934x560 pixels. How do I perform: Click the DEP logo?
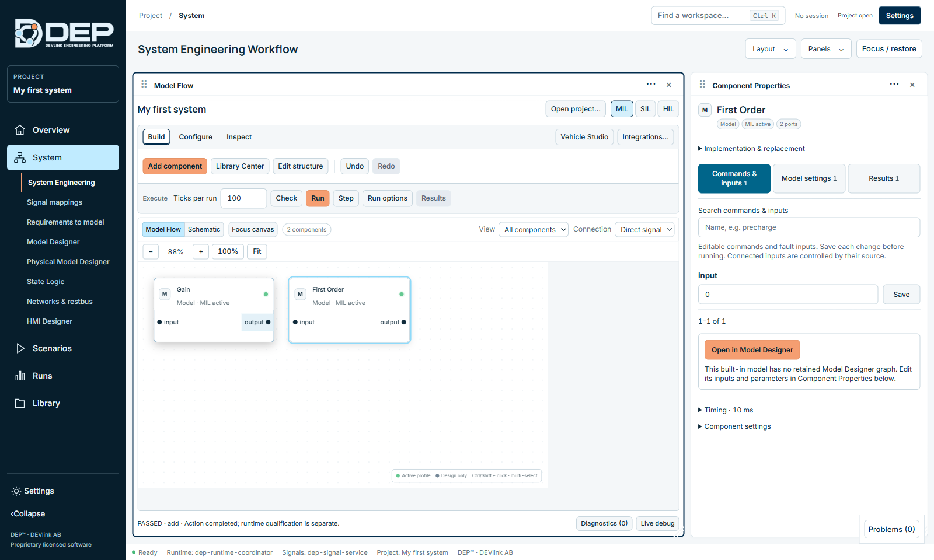[x=64, y=33]
